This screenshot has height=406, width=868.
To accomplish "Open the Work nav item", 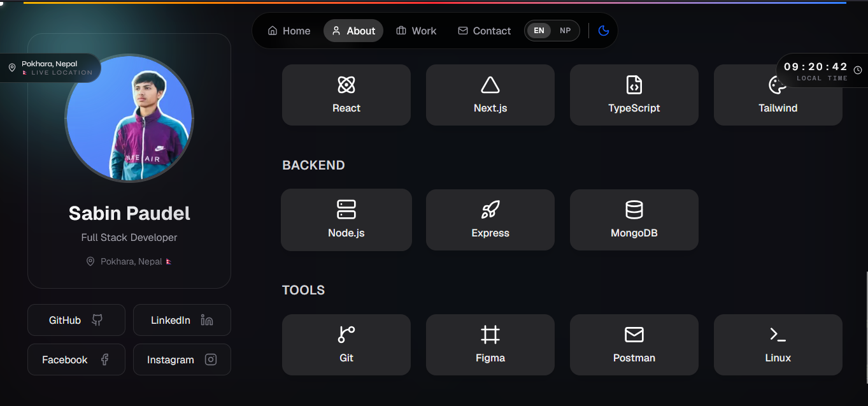I will [416, 31].
